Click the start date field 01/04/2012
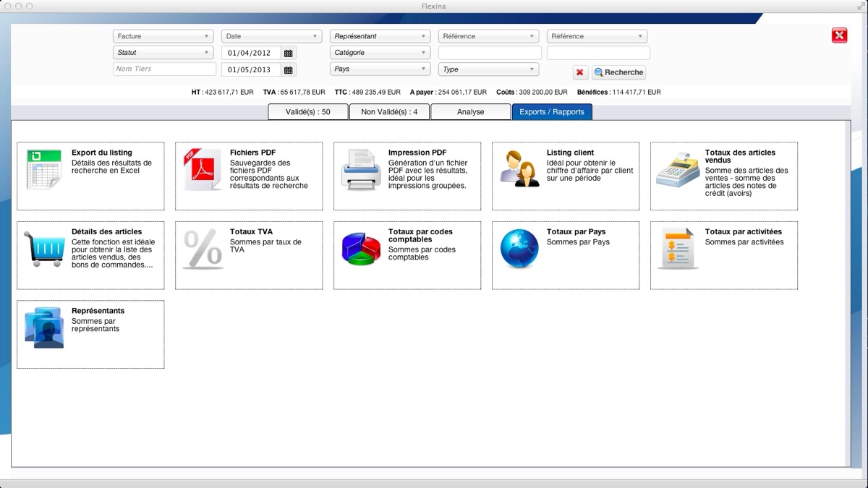The width and height of the screenshot is (868, 488). [251, 53]
